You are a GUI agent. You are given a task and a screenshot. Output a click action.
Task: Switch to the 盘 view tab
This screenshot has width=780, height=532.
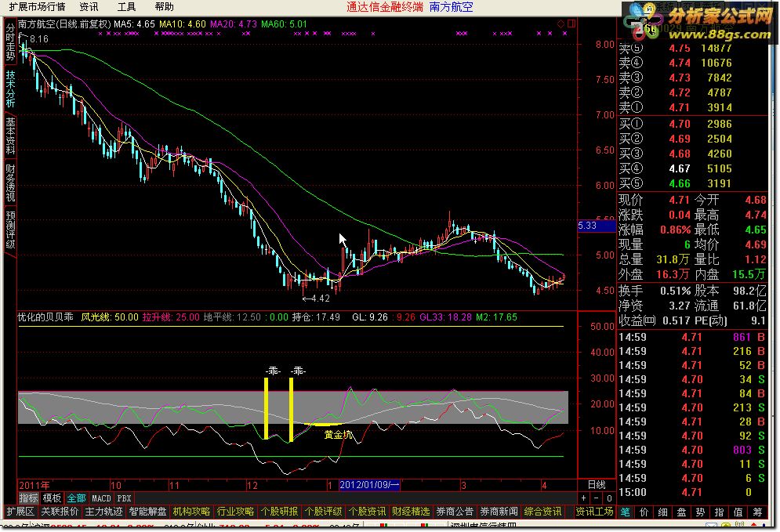pos(681,512)
